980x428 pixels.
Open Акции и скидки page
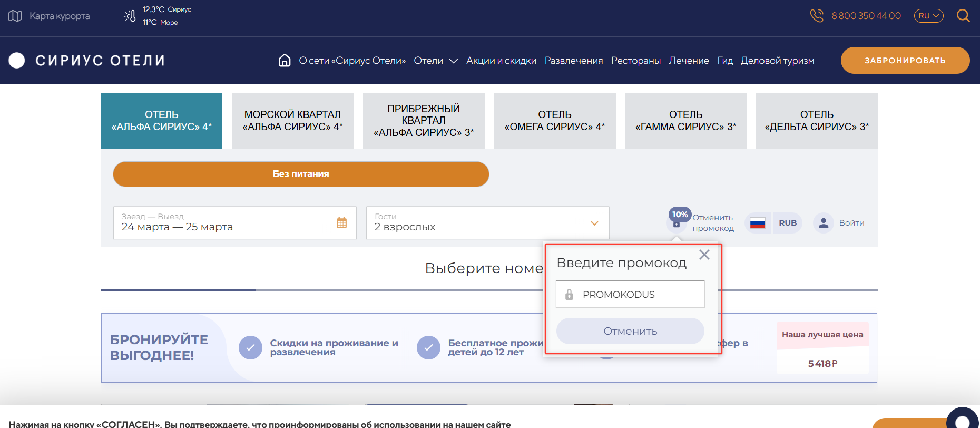click(x=501, y=61)
